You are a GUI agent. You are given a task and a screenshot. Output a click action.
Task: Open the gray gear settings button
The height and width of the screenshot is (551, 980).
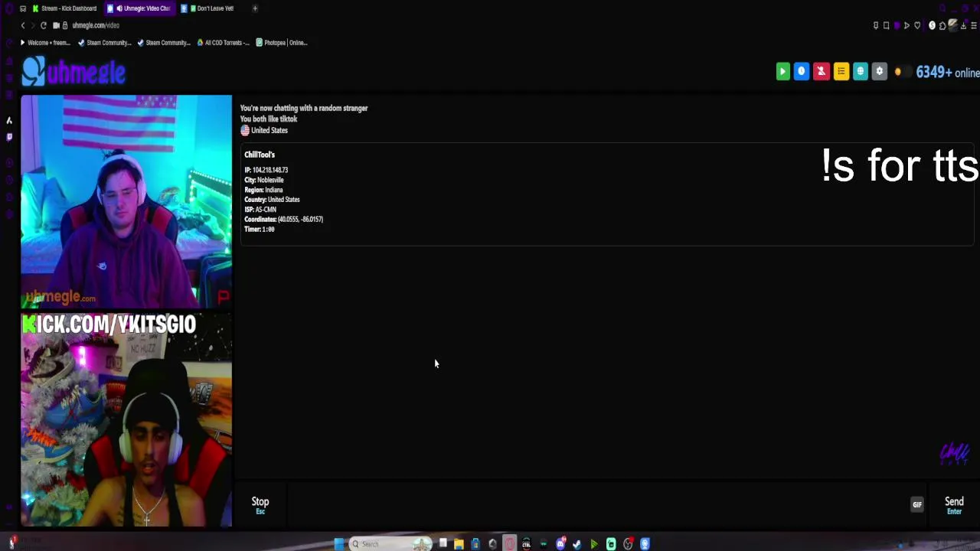tap(879, 71)
